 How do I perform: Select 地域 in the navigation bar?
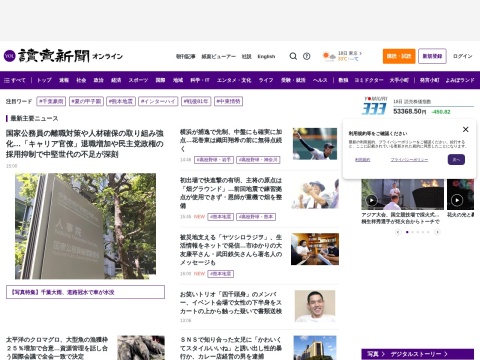tap(178, 80)
